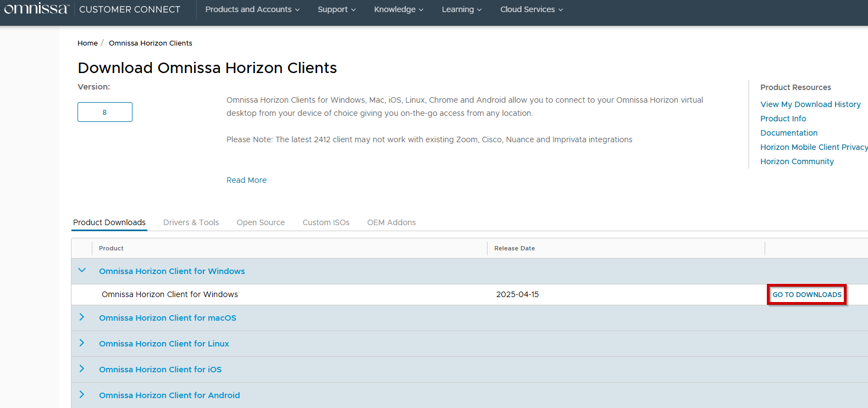Select the Product Downloads tab
This screenshot has height=408, width=868.
click(109, 222)
